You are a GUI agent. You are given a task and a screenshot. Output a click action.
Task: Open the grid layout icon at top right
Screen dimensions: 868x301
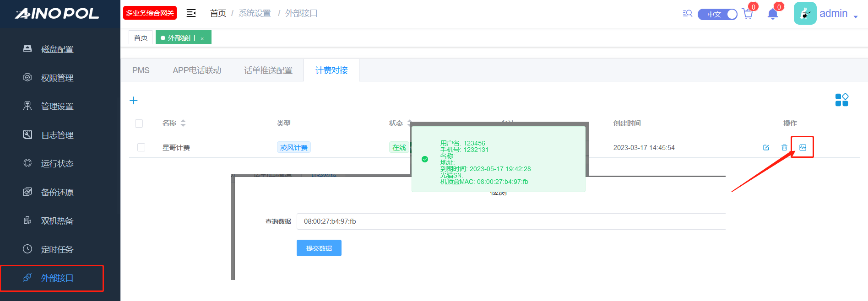(x=841, y=100)
